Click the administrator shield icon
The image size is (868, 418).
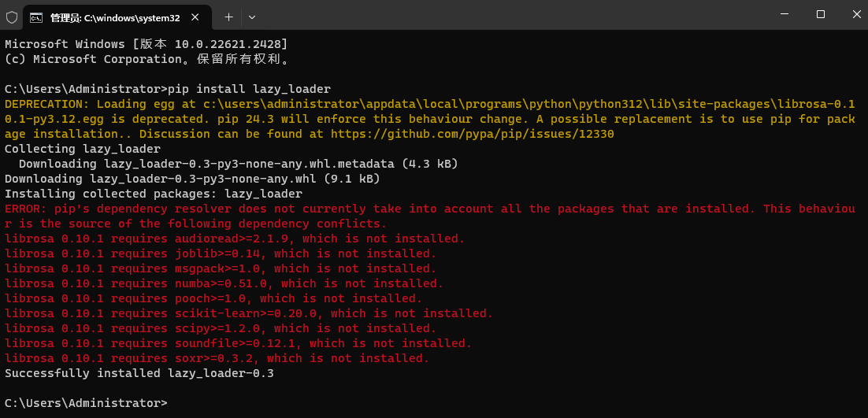coord(12,16)
